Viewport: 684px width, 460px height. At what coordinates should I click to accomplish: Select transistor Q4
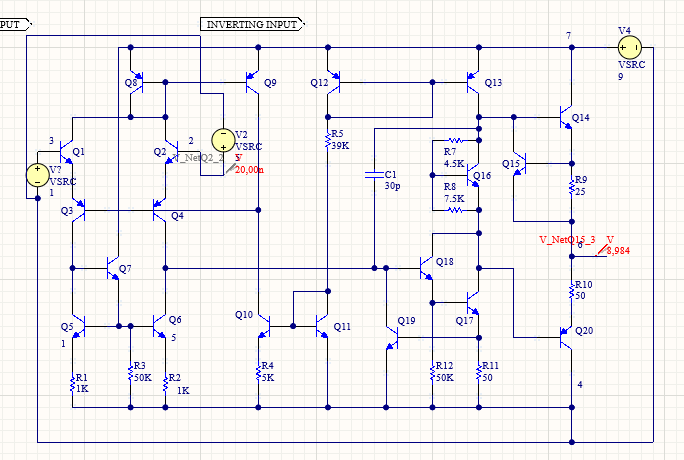pos(160,210)
